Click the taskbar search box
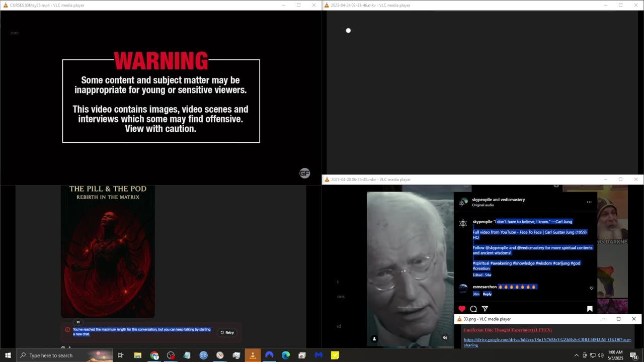Screen dimensions: 644x362 [64, 355]
